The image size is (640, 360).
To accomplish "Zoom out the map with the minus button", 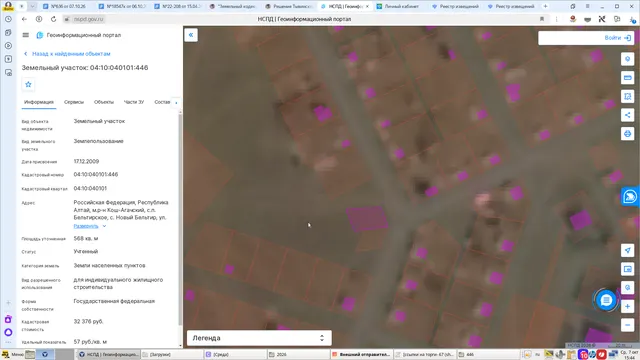I will tap(627, 325).
